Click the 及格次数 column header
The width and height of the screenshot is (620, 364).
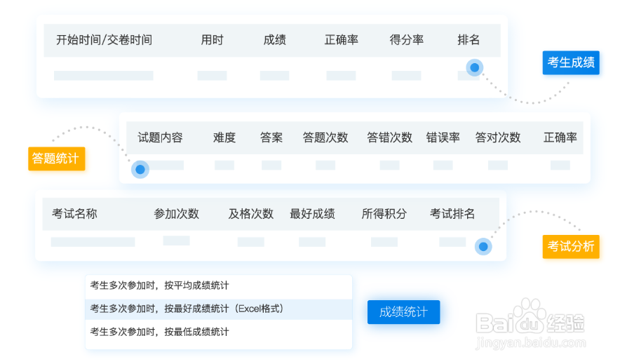click(x=250, y=214)
